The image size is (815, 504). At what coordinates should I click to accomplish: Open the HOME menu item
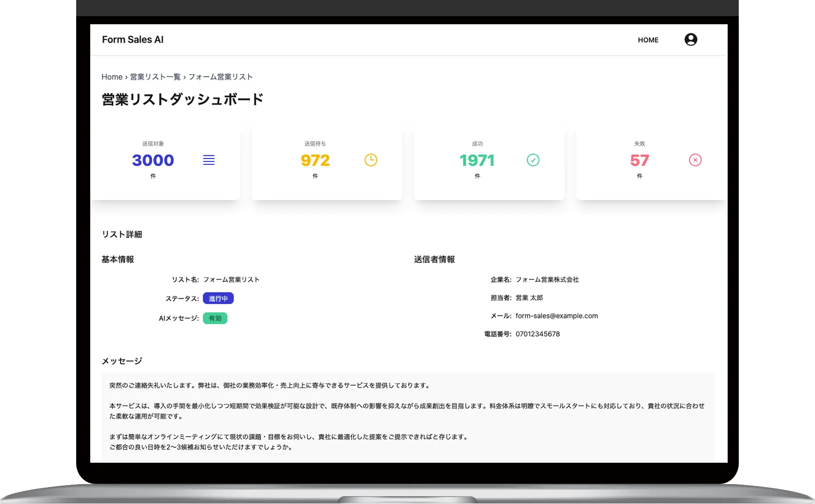pos(648,40)
